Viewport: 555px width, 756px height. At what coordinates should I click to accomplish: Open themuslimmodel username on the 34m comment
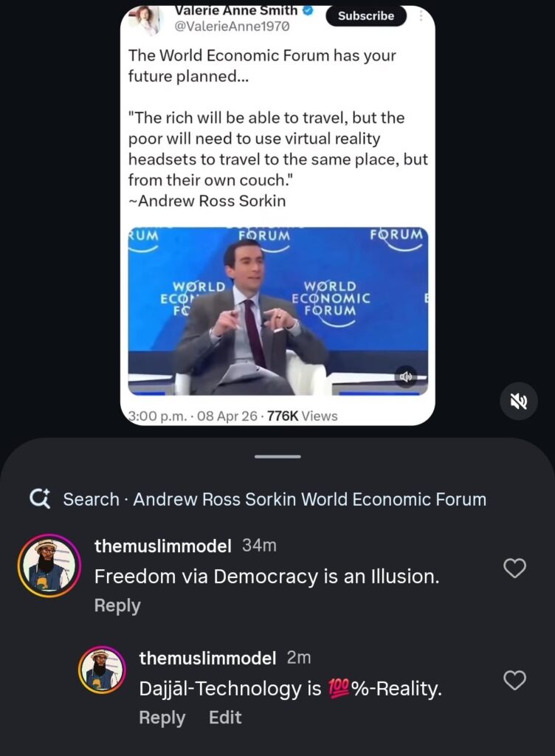click(163, 546)
